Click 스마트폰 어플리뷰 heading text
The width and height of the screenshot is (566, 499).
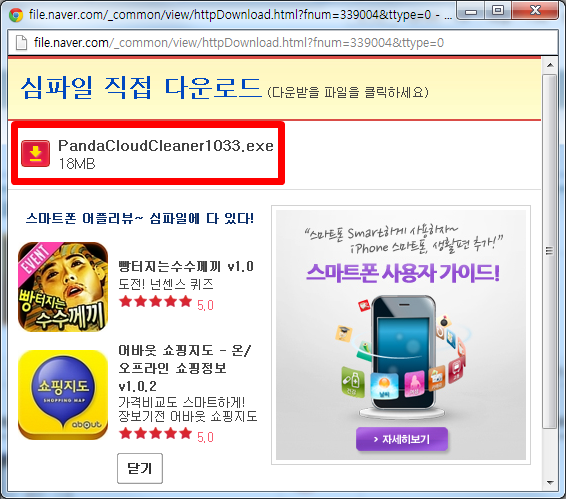point(140,218)
